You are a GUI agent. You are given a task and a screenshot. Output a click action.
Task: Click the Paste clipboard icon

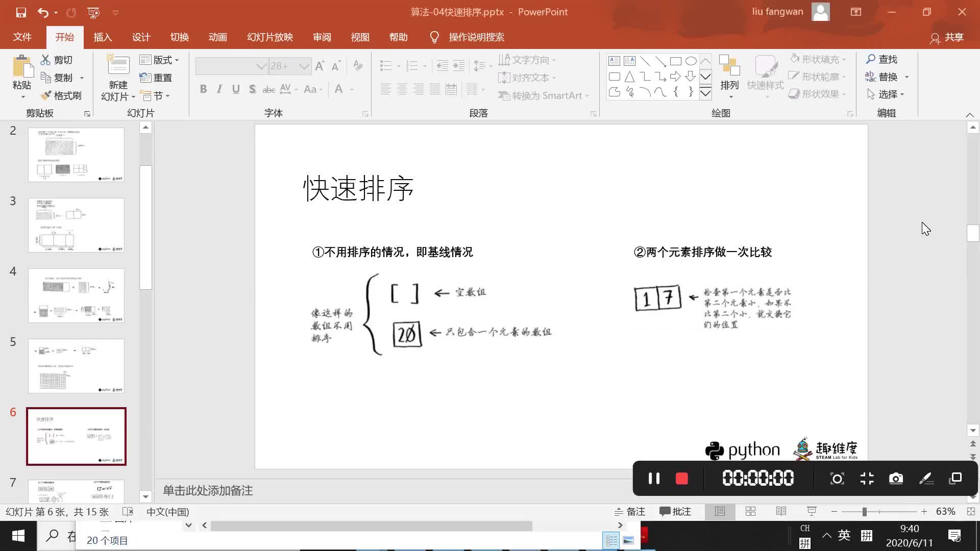(x=22, y=67)
